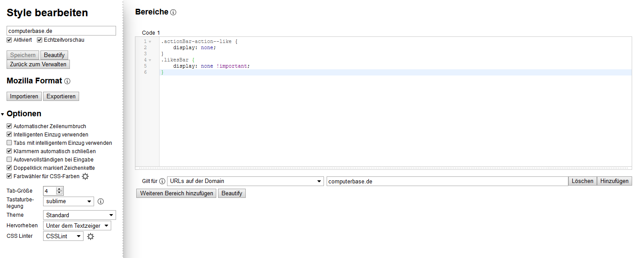
Task: Open Hervorheben dropdown
Action: tap(77, 226)
